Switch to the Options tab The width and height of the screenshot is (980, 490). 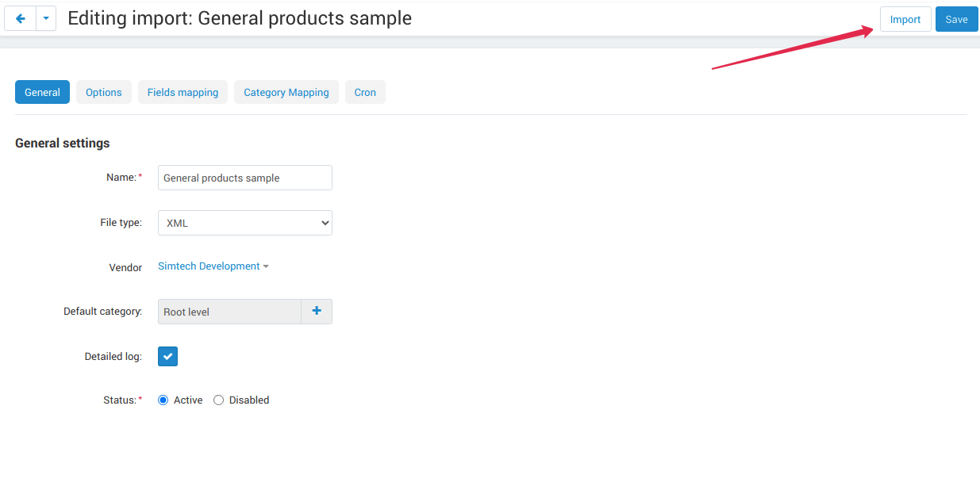(104, 93)
